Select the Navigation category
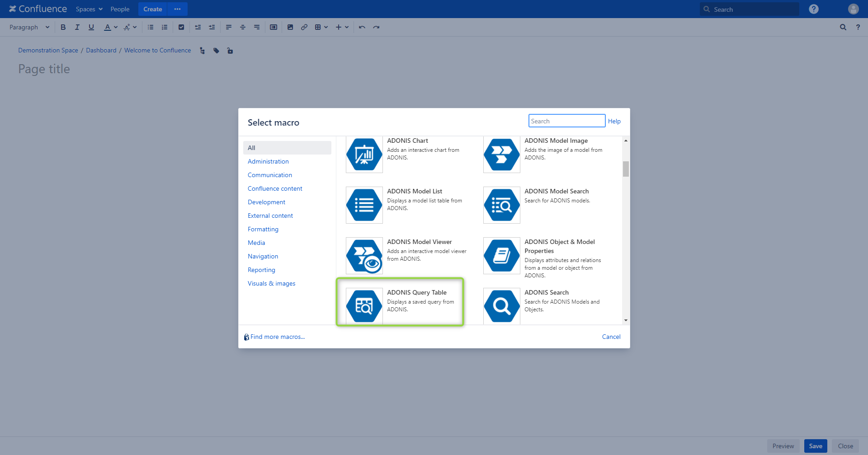Viewport: 868px width, 455px height. (x=263, y=256)
